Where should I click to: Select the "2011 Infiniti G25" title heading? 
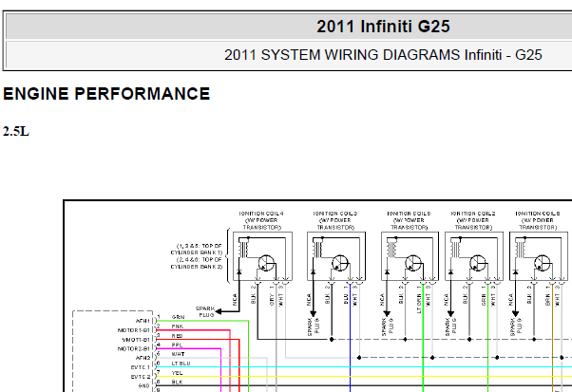point(383,27)
